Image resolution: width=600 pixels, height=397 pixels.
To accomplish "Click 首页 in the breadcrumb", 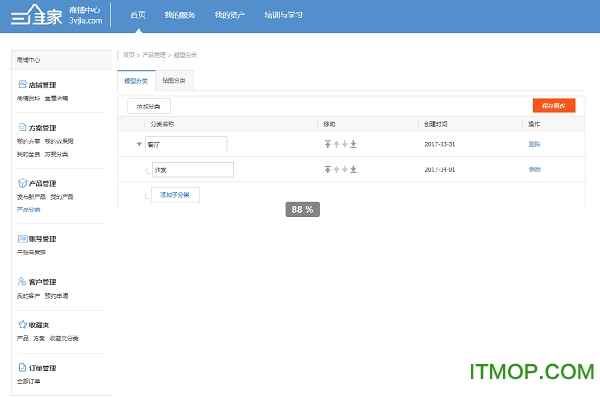I will (x=129, y=55).
